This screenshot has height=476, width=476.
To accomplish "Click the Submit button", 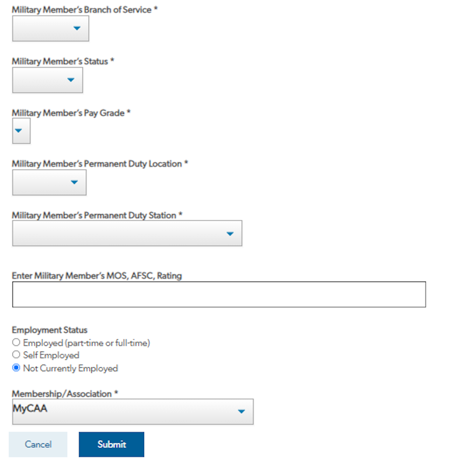I will (111, 444).
